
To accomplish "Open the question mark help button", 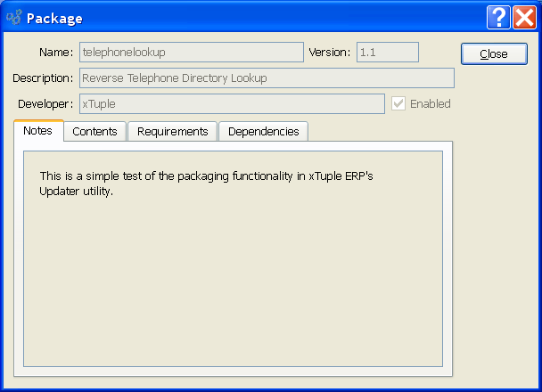I will [498, 17].
